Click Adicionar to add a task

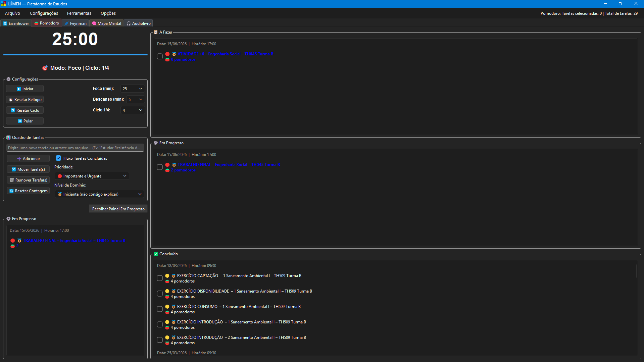28,158
